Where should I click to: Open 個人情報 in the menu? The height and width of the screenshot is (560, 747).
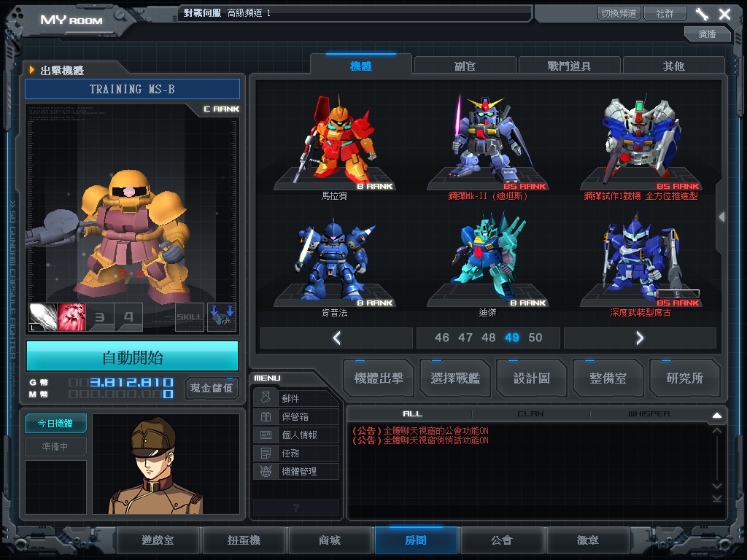pyautogui.click(x=296, y=435)
